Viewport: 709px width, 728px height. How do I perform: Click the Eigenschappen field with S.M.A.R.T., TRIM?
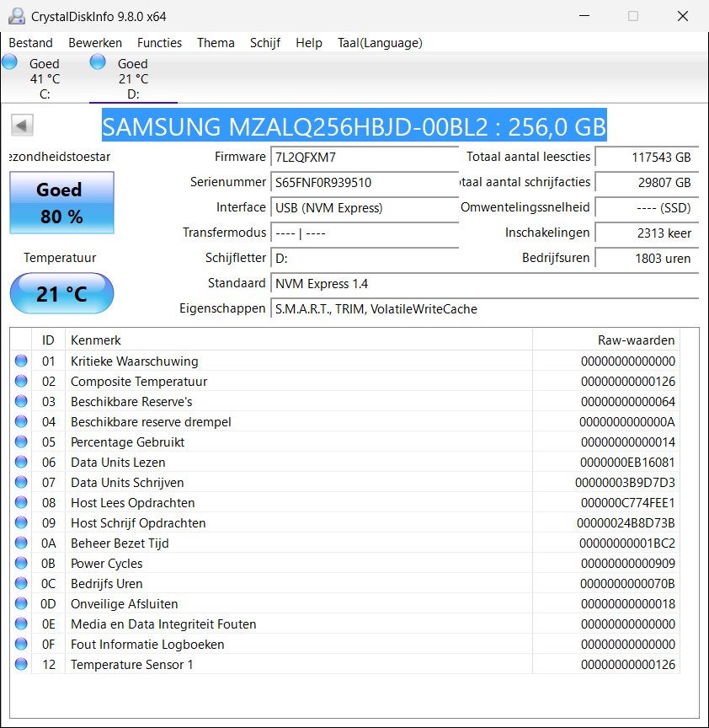click(x=484, y=308)
